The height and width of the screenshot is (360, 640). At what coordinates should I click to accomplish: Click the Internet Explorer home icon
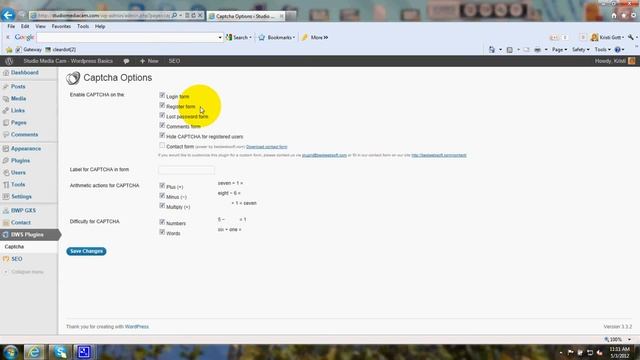(614, 16)
